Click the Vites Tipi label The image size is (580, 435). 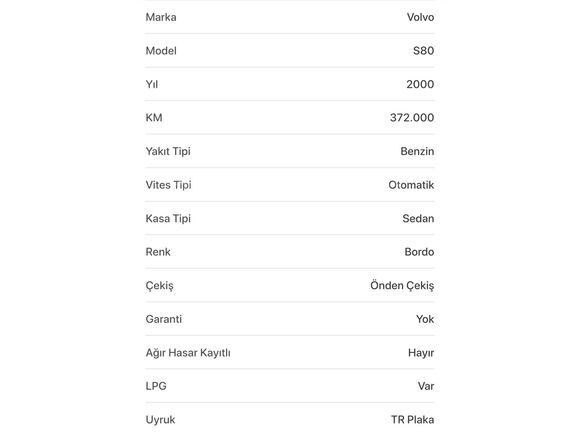pos(169,185)
